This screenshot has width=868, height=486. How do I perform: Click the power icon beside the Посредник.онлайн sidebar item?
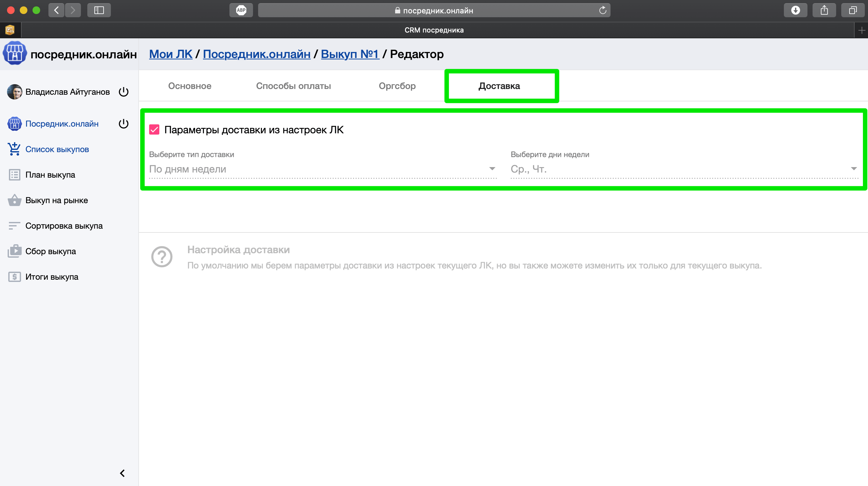[124, 124]
